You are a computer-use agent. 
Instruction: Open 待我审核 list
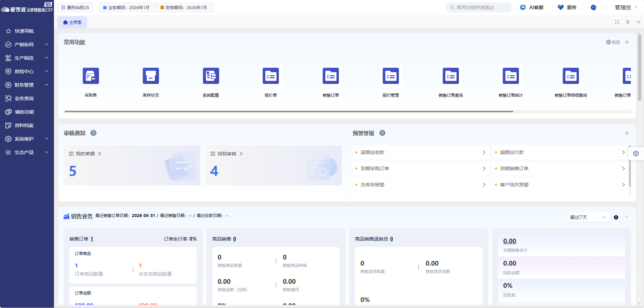[227, 154]
